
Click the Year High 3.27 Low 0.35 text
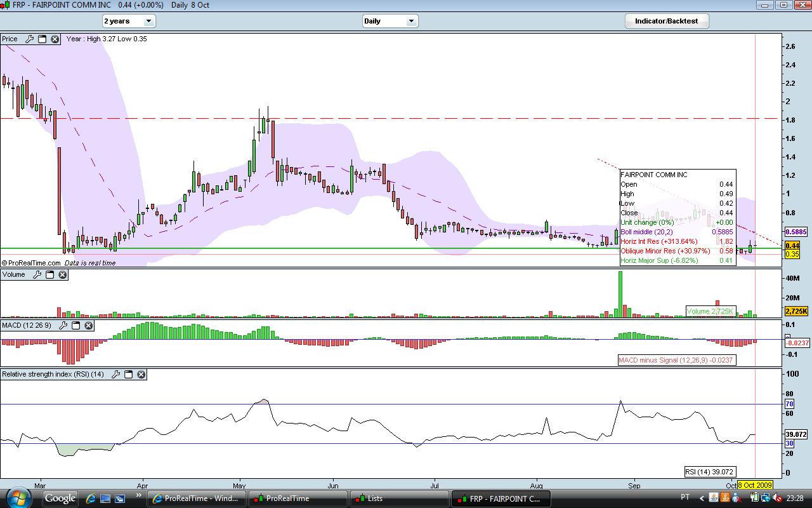coord(107,39)
